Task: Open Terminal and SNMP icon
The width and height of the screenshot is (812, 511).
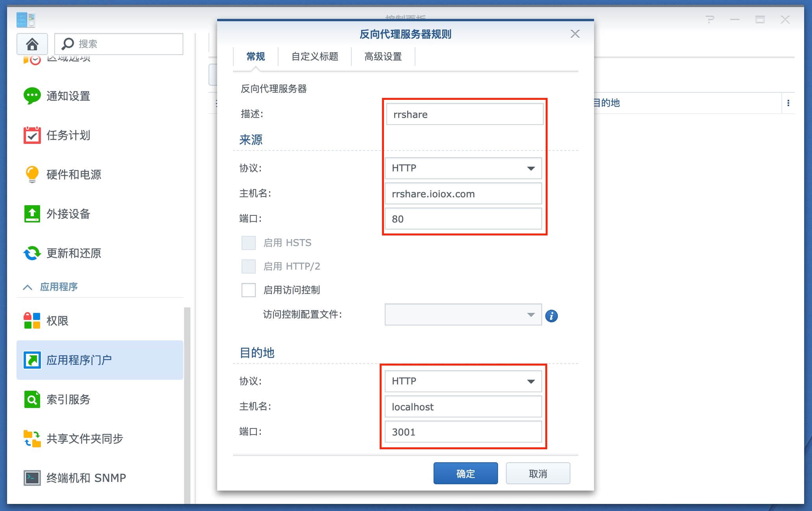Action: tap(32, 478)
